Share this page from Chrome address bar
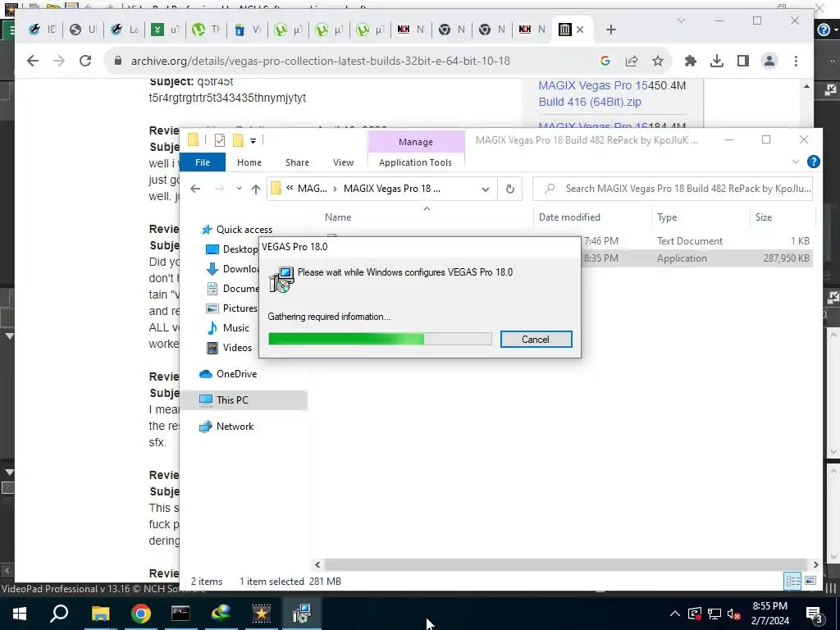 (x=632, y=61)
